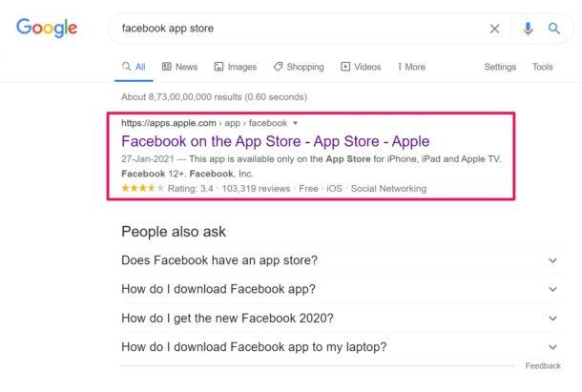Select the All results tab
Viewport: 582px width, 392px height.
[x=134, y=67]
